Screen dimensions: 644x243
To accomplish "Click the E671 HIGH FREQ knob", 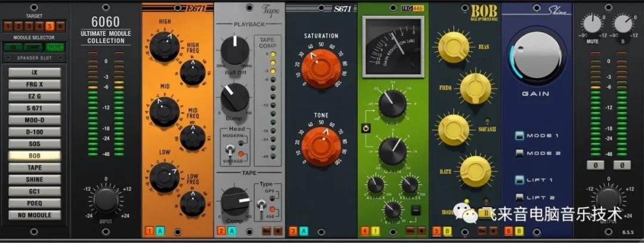I will pyautogui.click(x=192, y=72).
